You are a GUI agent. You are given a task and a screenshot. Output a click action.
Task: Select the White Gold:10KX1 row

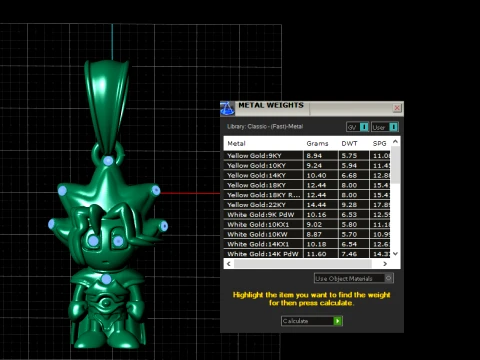[x=307, y=224]
